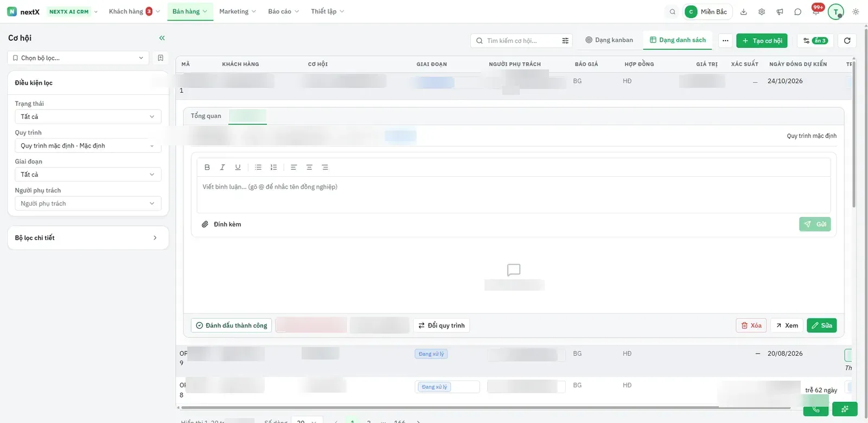Refresh the opportunity list

[x=847, y=41]
